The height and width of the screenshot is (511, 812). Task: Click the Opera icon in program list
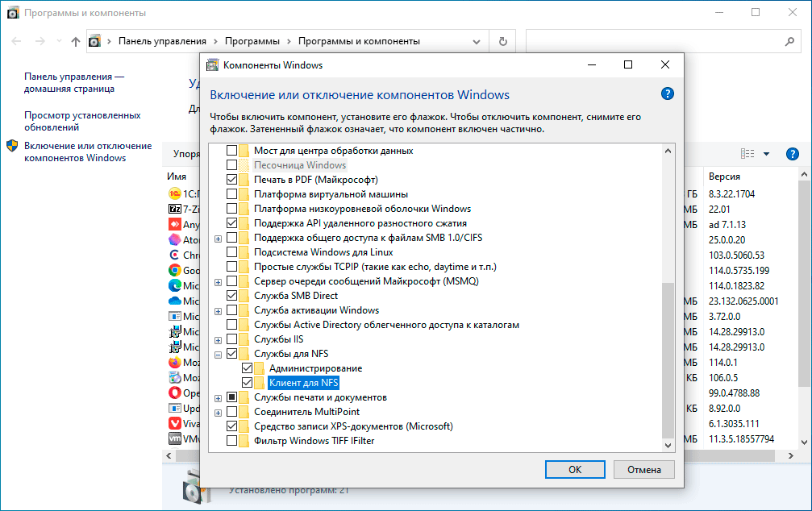point(174,393)
